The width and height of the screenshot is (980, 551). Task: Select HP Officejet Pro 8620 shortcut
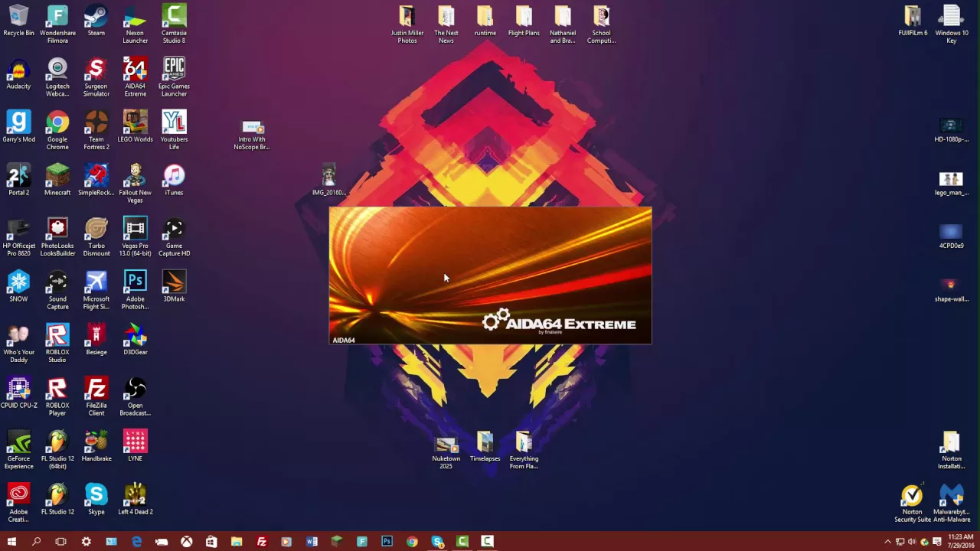pyautogui.click(x=18, y=238)
